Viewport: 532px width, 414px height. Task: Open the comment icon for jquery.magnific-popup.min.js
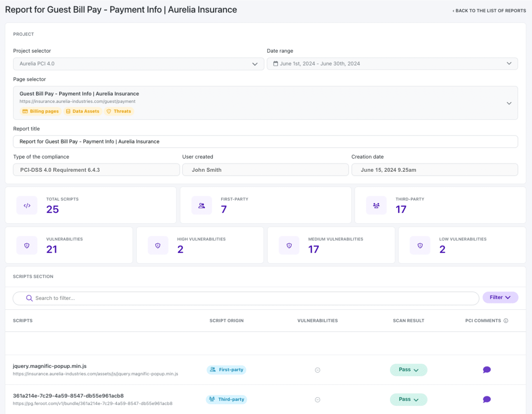point(486,370)
